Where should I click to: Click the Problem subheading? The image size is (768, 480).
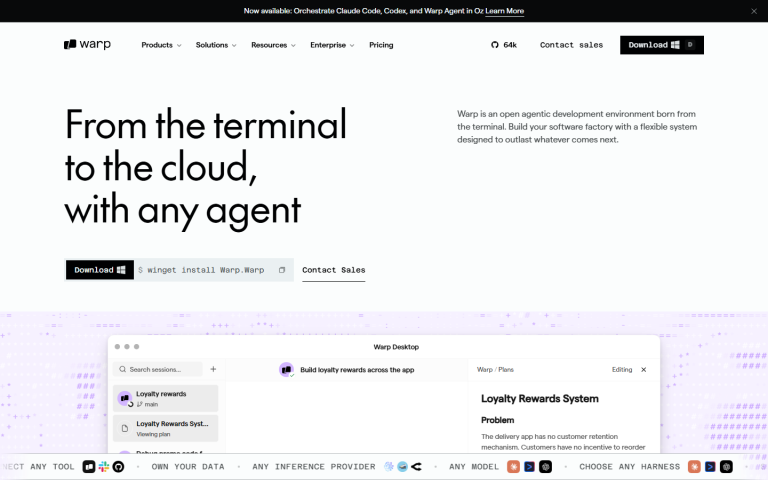(x=498, y=420)
